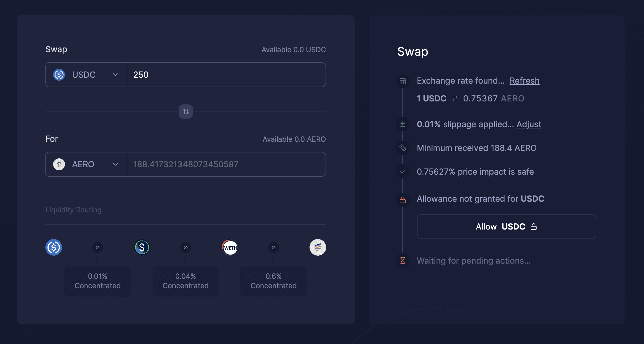Click the swap direction arrows button

pos(186,112)
